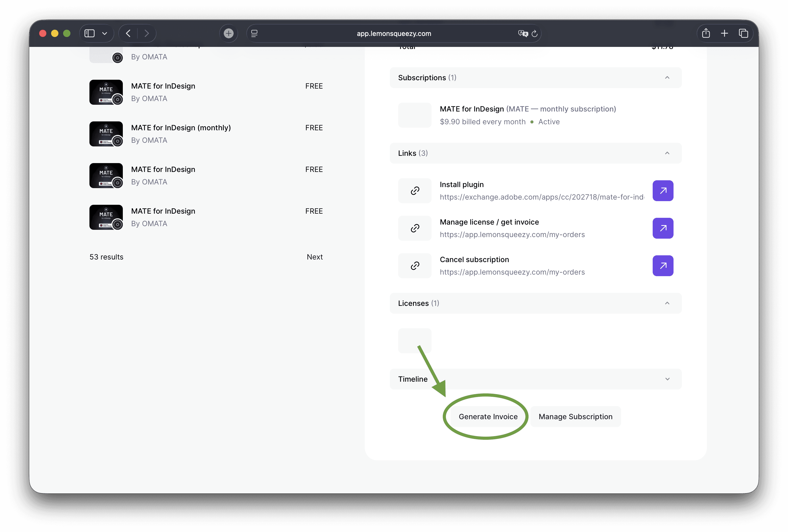Image resolution: width=788 pixels, height=532 pixels.
Task: Click the Manage Subscription button
Action: (575, 416)
